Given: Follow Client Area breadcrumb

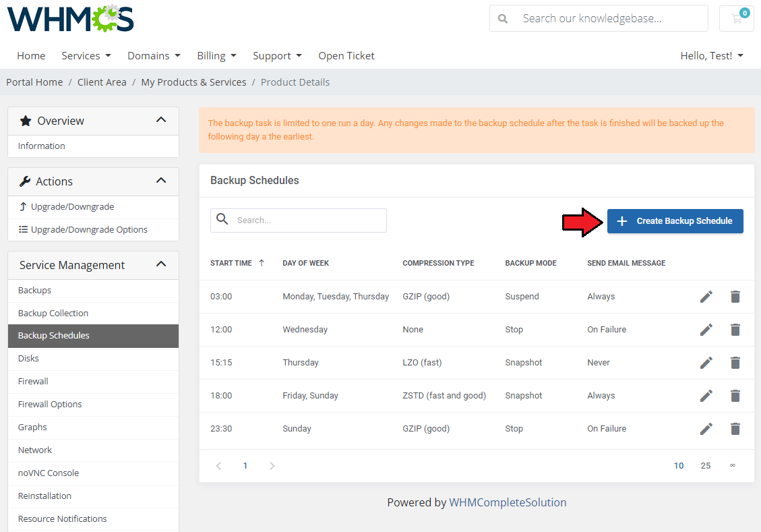Looking at the screenshot, I should pos(102,82).
